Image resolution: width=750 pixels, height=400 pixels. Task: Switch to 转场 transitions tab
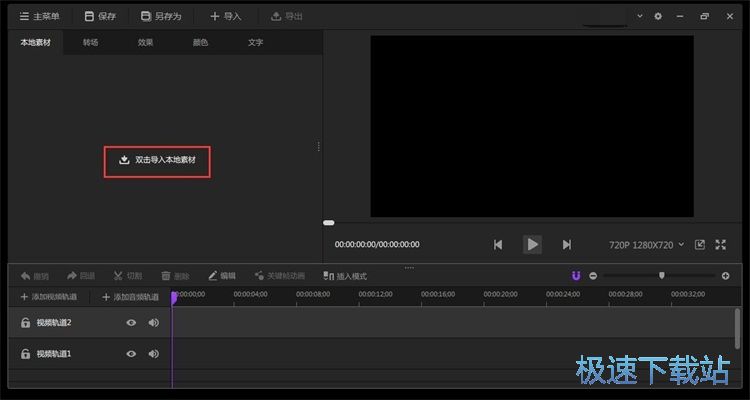click(x=90, y=43)
